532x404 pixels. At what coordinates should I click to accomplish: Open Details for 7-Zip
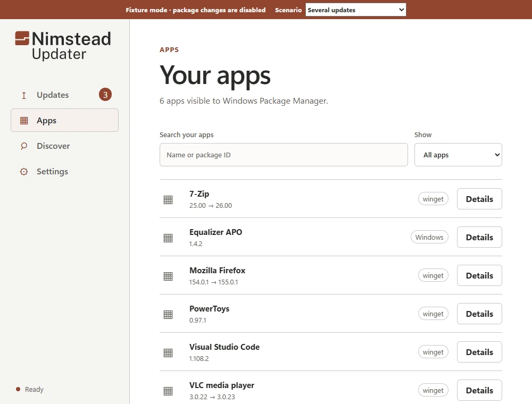(479, 199)
